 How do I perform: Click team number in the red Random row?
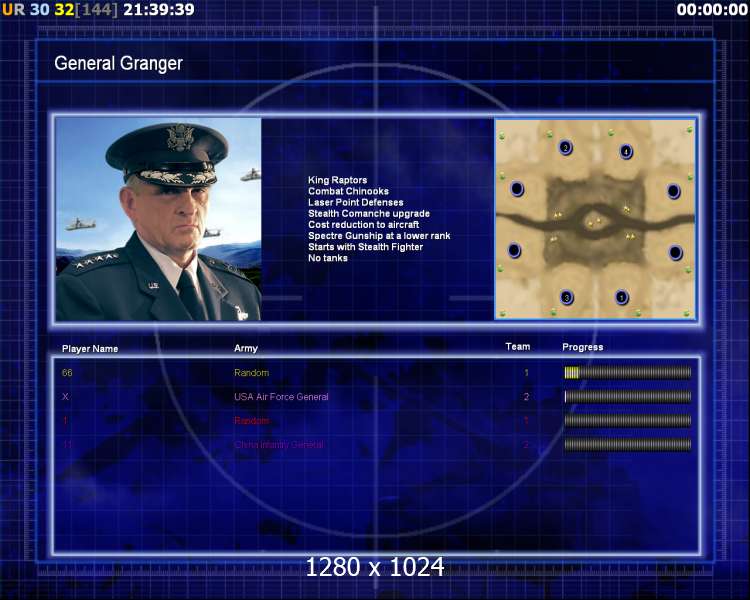tap(526, 421)
